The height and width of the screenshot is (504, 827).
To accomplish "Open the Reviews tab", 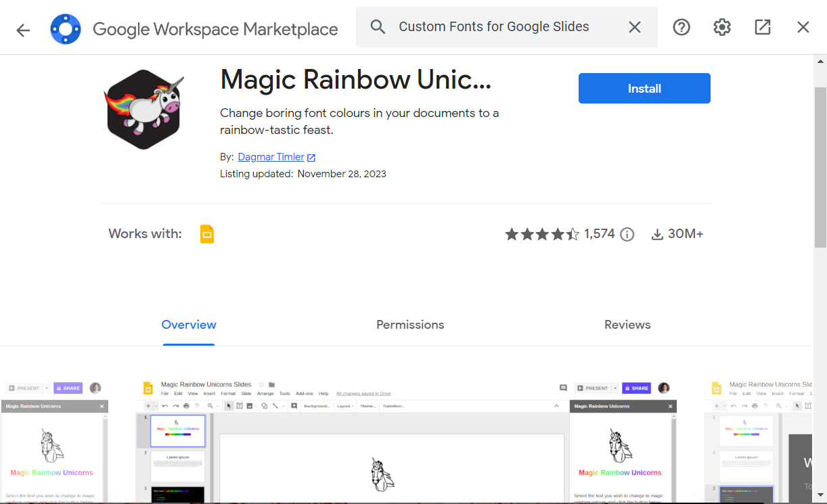I will tap(627, 325).
